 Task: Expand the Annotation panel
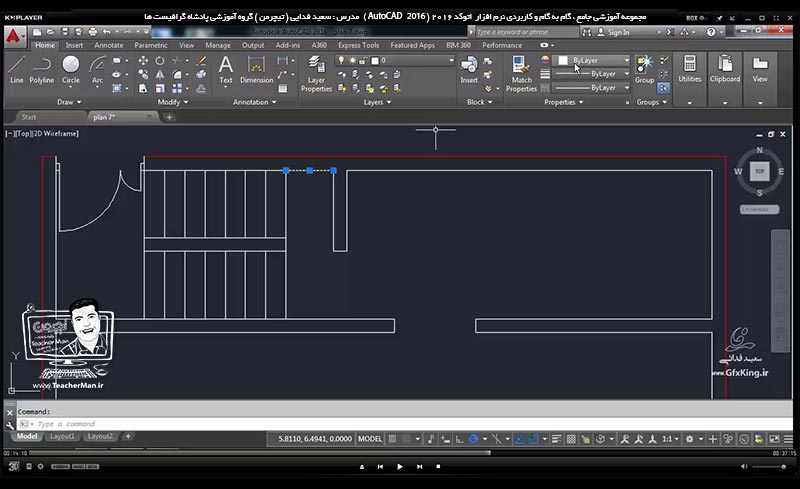pyautogui.click(x=255, y=102)
